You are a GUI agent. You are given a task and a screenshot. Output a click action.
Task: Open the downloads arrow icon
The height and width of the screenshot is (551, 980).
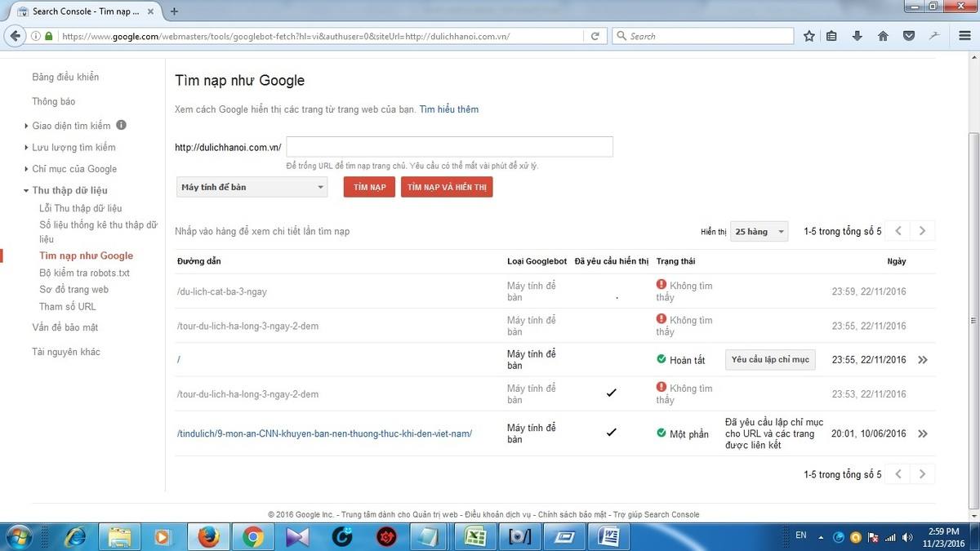point(857,36)
